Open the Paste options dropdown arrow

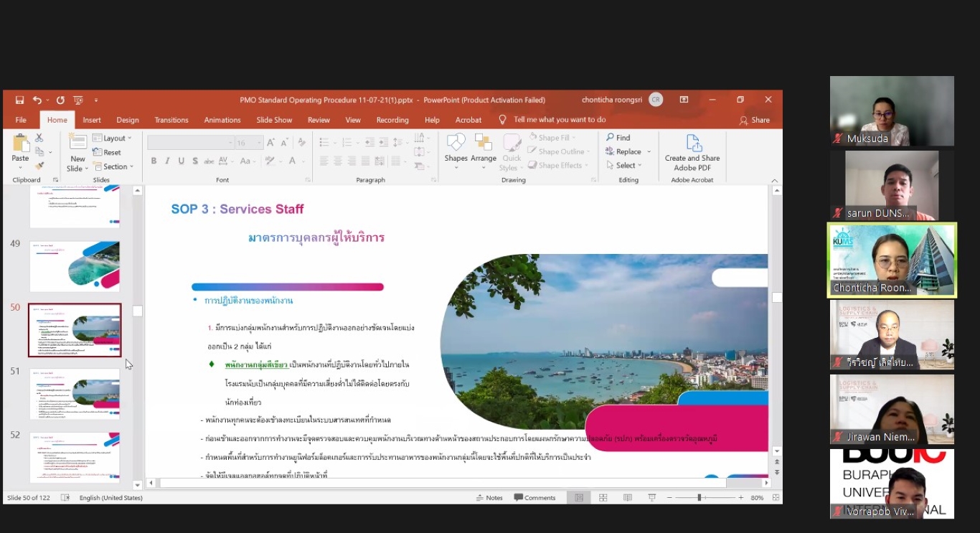click(21, 167)
